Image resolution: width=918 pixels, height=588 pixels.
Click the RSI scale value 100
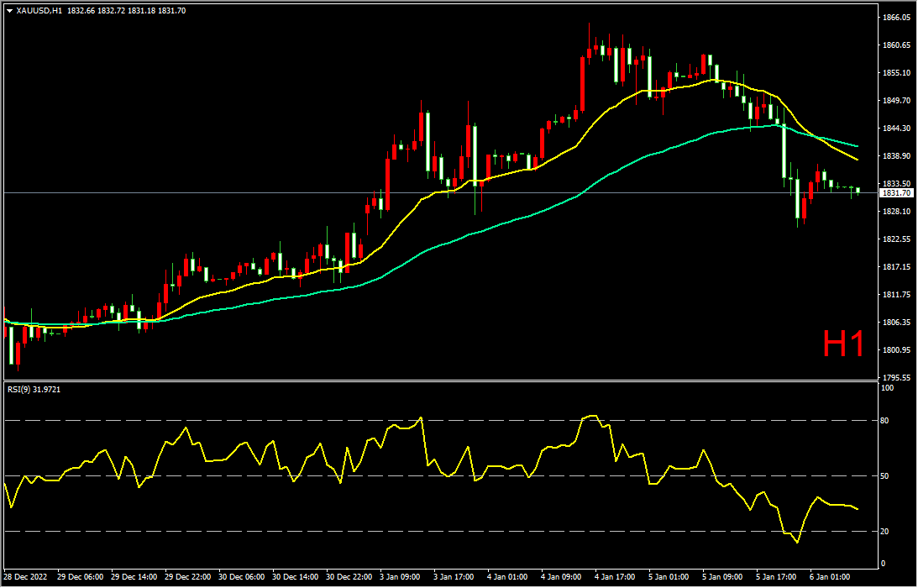click(889, 388)
